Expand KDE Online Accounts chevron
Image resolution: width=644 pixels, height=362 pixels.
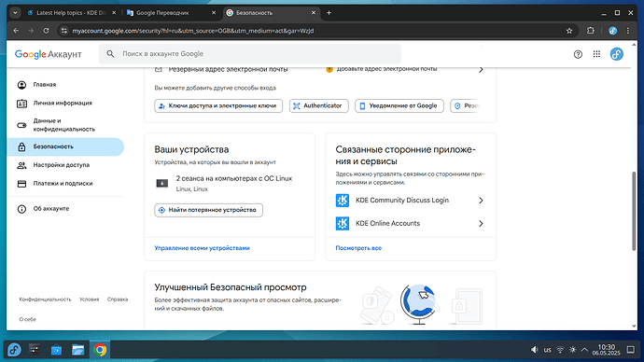[x=481, y=224]
